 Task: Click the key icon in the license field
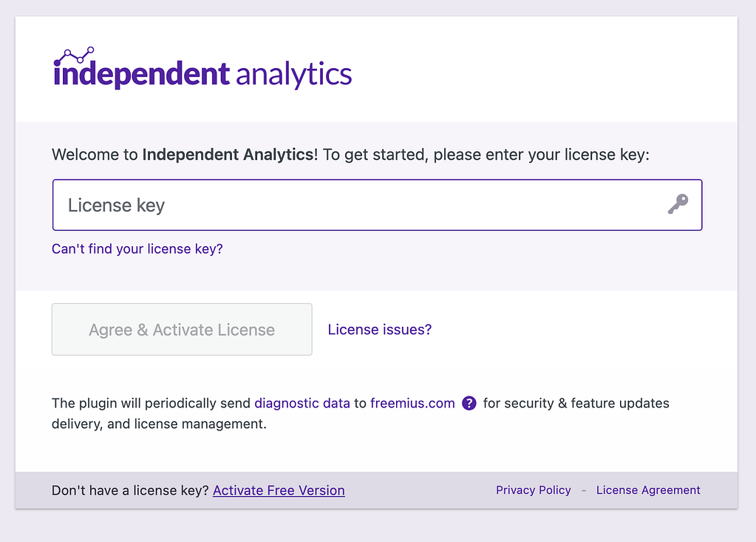tap(677, 204)
